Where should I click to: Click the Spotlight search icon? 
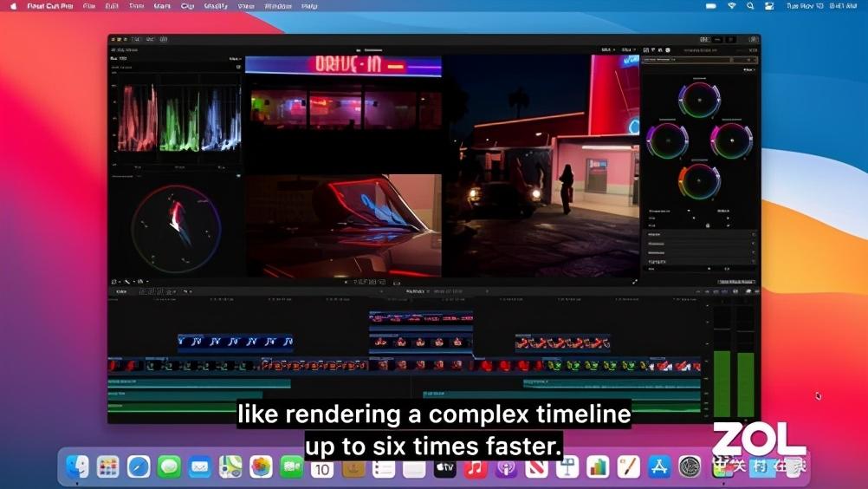tap(750, 6)
